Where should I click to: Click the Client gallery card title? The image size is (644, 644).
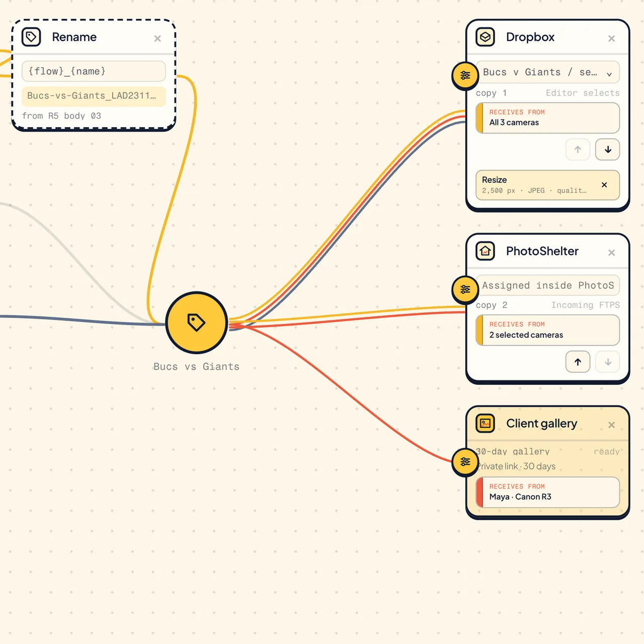click(x=541, y=424)
